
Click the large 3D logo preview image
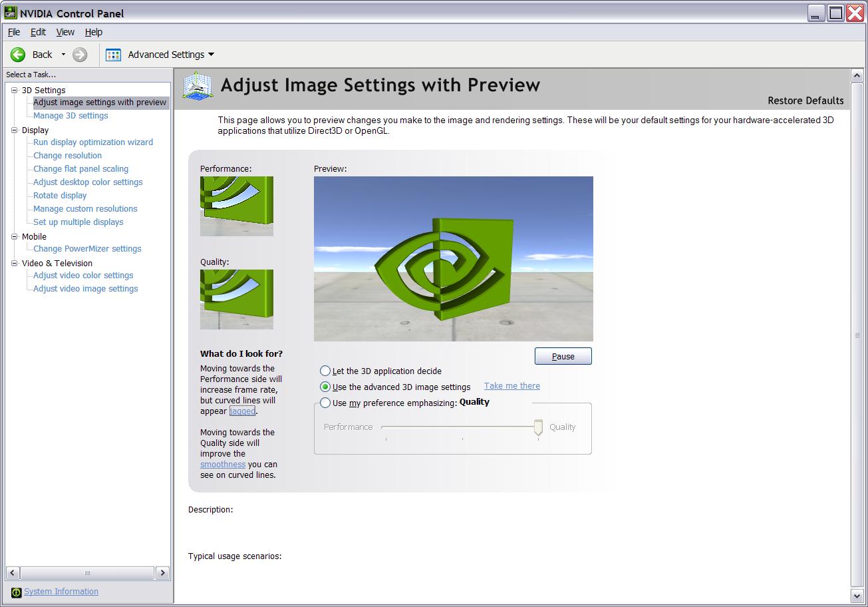tap(454, 259)
